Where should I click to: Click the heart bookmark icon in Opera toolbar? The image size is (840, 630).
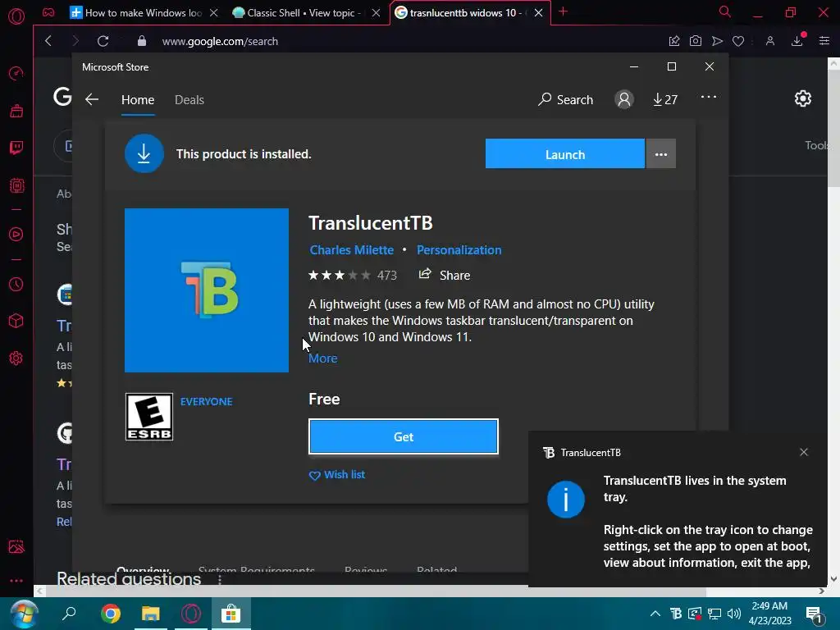click(x=738, y=41)
